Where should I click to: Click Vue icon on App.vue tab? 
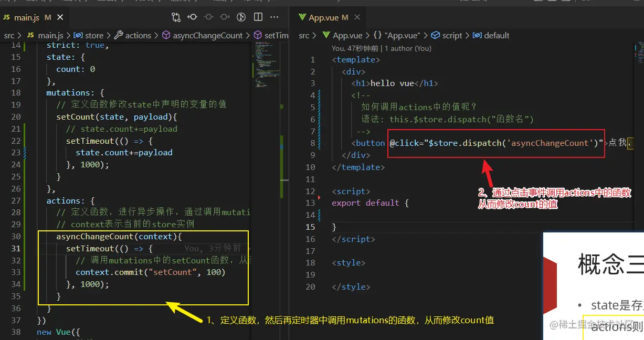pyautogui.click(x=302, y=17)
